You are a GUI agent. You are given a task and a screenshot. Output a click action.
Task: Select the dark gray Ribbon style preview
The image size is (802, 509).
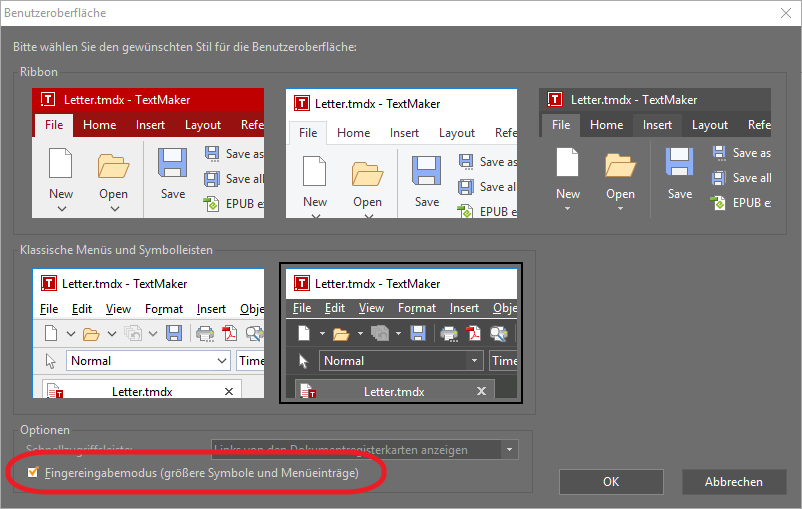point(655,153)
